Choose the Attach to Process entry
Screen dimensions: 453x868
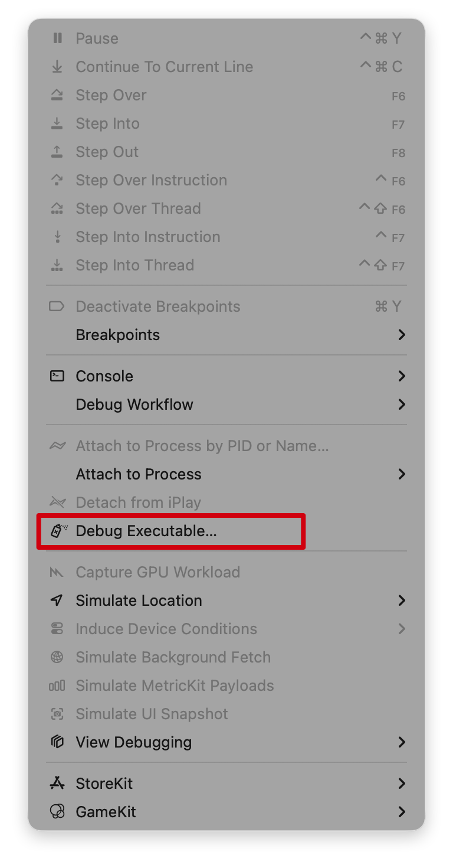tap(139, 474)
